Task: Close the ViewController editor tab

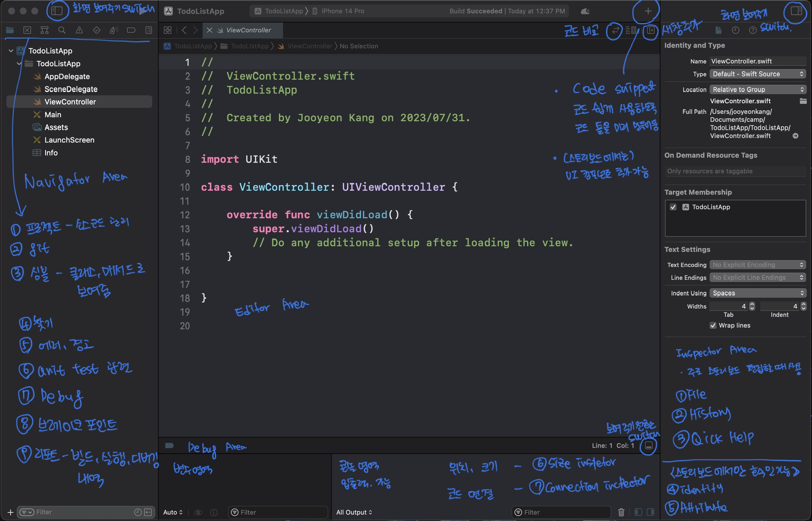Action: pyautogui.click(x=209, y=30)
